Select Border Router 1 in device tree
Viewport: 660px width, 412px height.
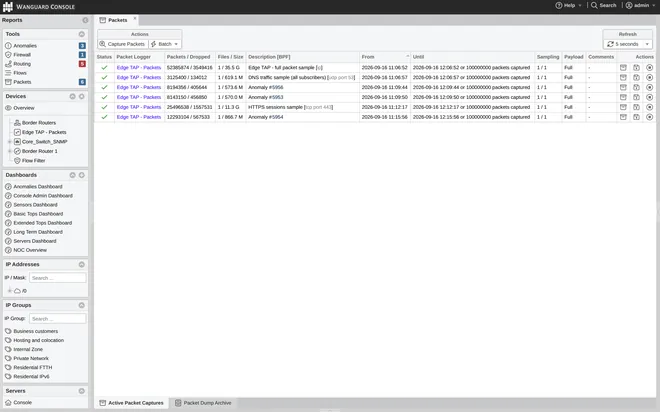pyautogui.click(x=40, y=151)
